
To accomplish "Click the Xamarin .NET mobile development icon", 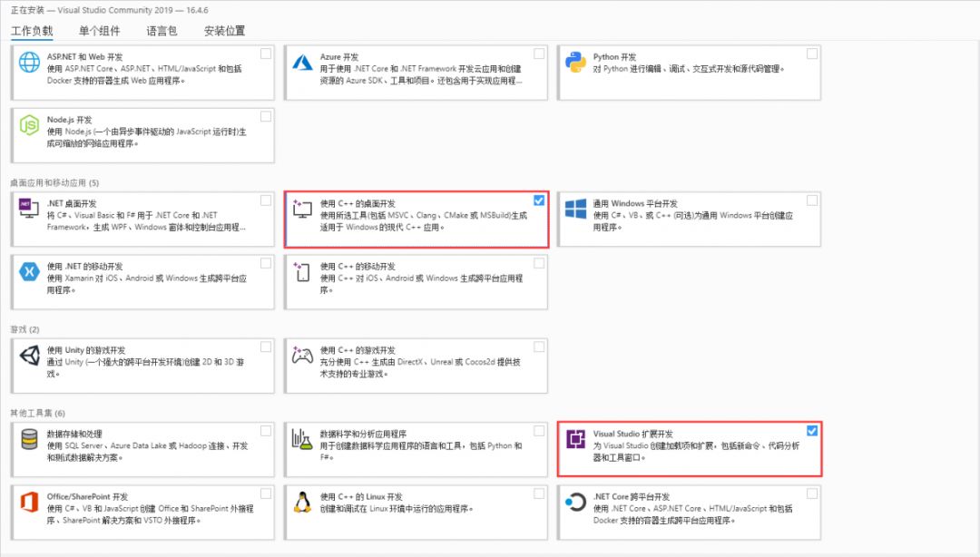I will point(29,272).
